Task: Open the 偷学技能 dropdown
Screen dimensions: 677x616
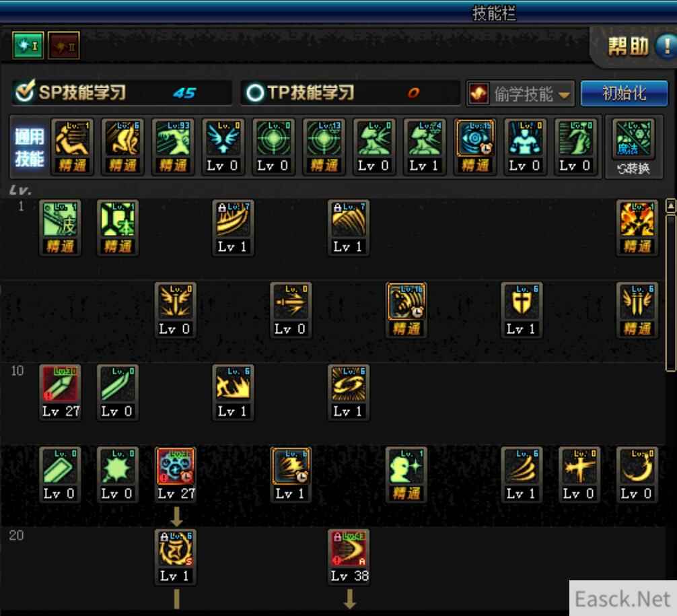Action: coord(520,94)
